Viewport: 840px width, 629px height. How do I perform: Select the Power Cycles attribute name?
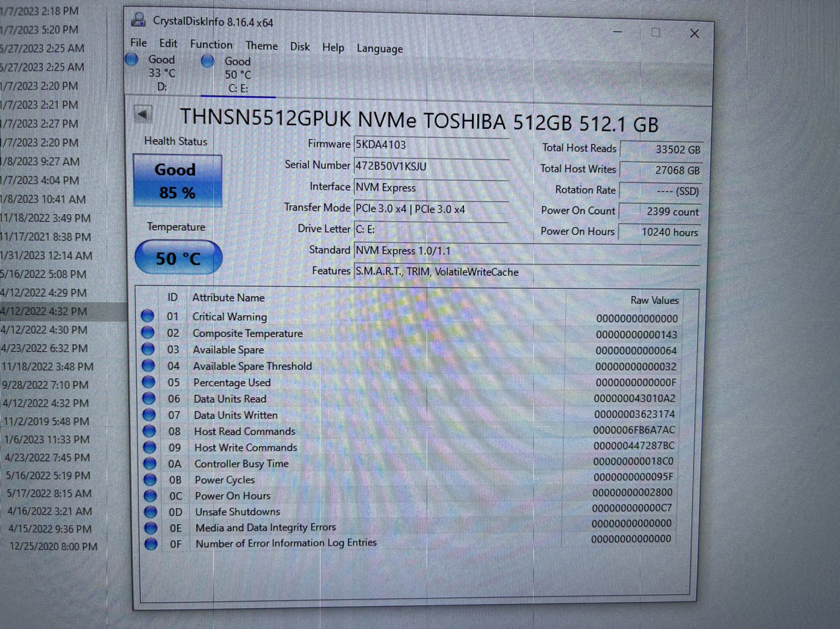coord(224,480)
